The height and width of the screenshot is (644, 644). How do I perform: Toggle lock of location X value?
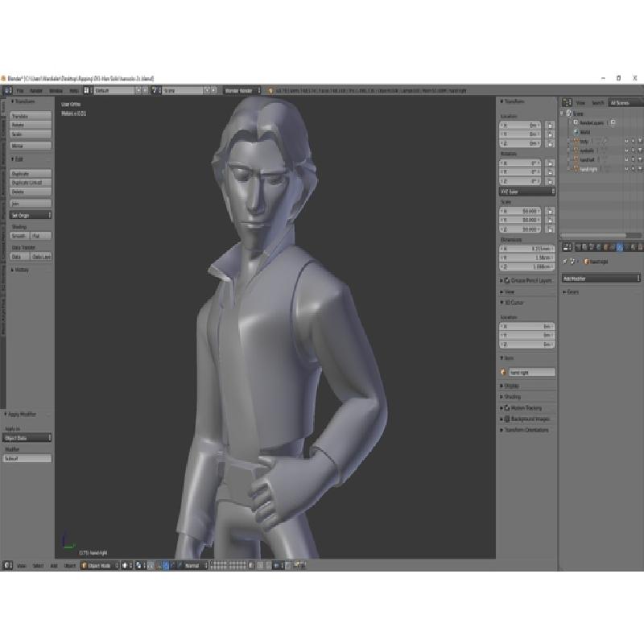point(551,125)
